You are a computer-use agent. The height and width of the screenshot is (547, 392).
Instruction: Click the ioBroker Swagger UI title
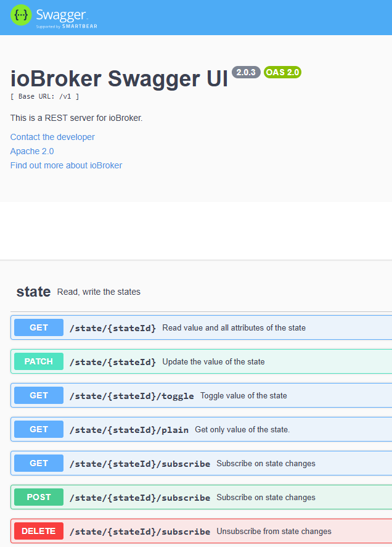click(x=119, y=78)
